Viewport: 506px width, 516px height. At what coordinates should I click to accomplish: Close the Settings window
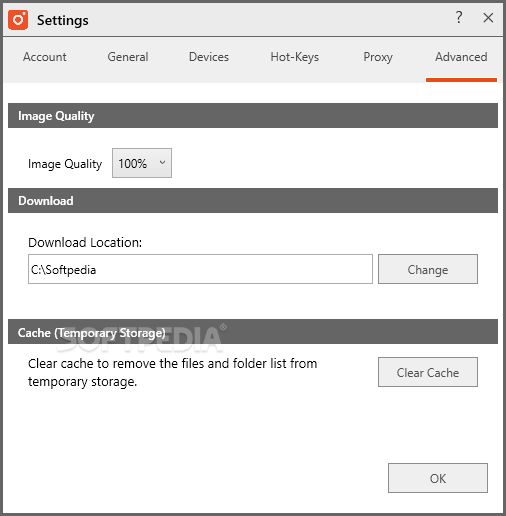(488, 18)
